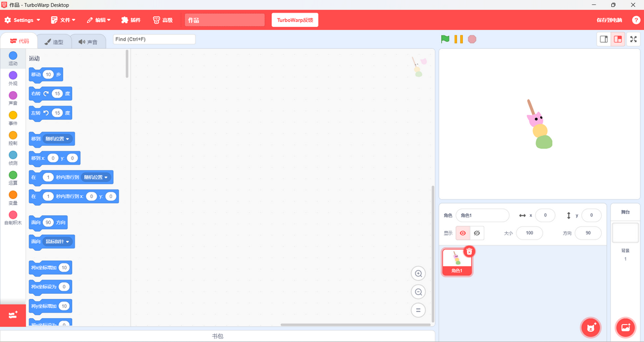The height and width of the screenshot is (342, 644).
Task: Open the Settings dropdown menu
Action: coord(23,20)
